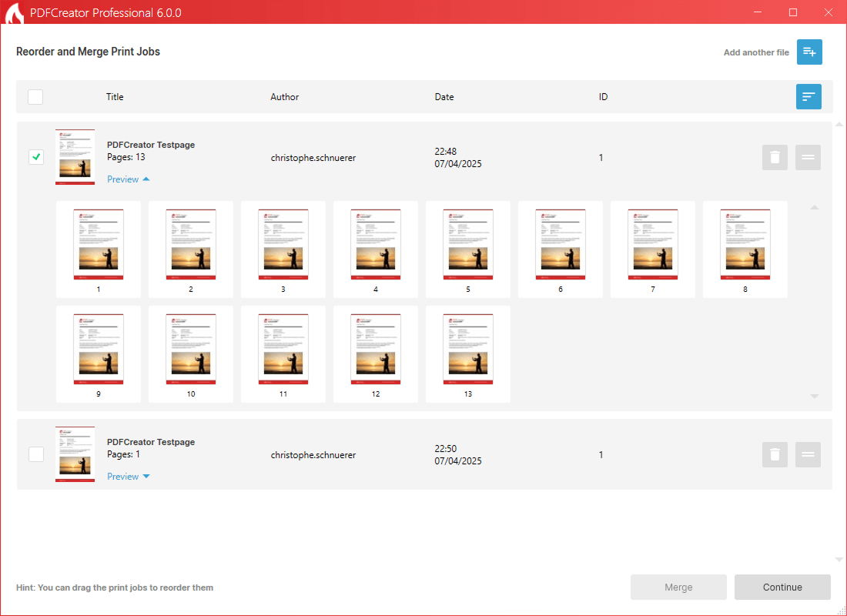Image resolution: width=847 pixels, height=616 pixels.
Task: Click the drag-to-reorder hint text
Action: 115,588
